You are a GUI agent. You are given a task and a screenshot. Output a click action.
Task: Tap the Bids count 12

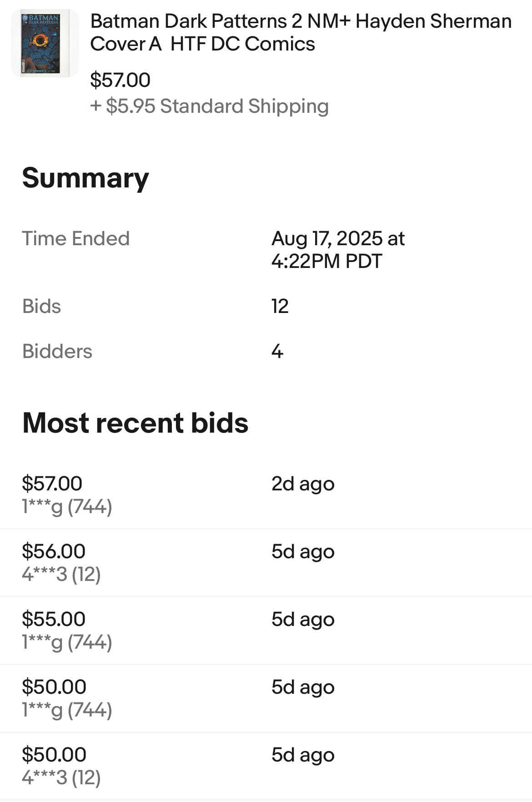[x=280, y=306]
